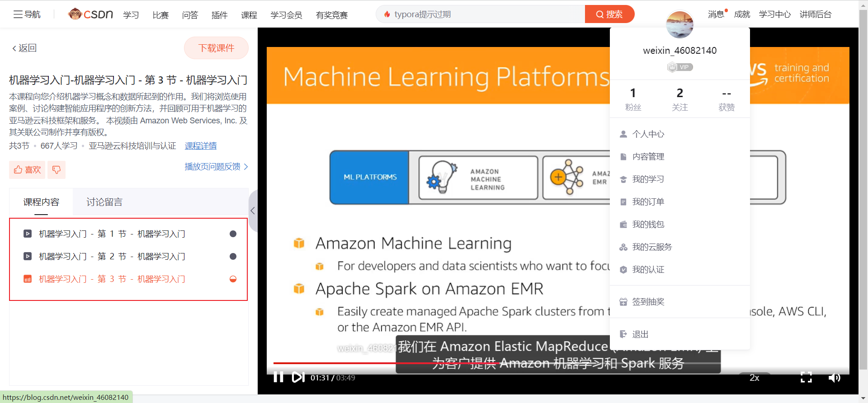Click the video time 01:31 / 03:49
The height and width of the screenshot is (403, 868).
coord(333,378)
